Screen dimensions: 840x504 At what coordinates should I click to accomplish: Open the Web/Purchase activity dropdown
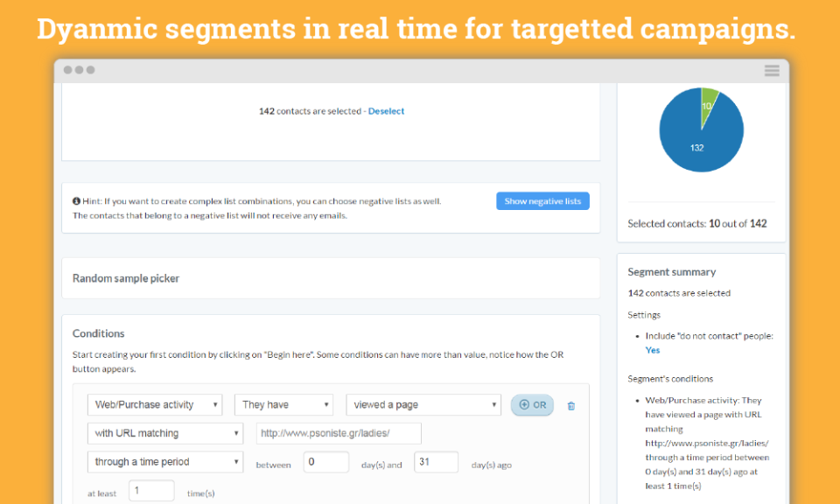(x=155, y=404)
